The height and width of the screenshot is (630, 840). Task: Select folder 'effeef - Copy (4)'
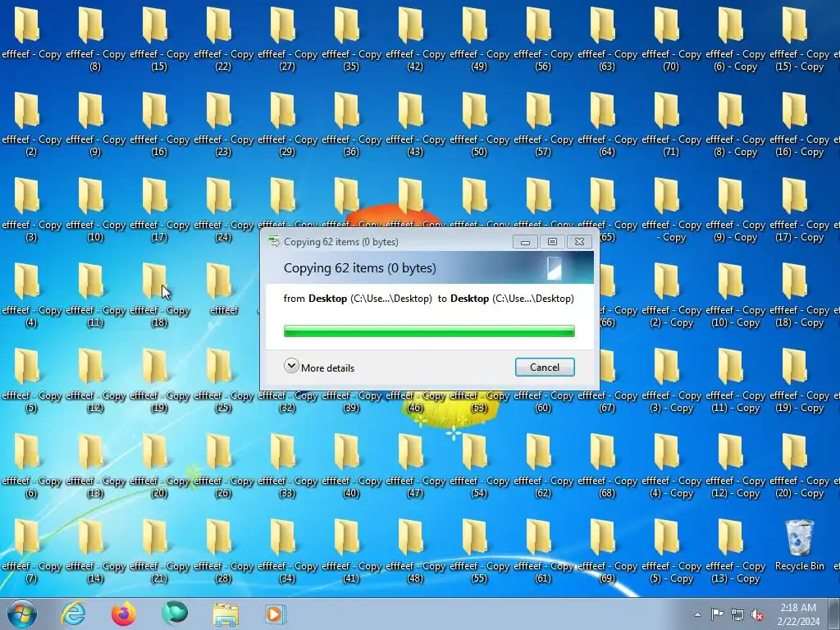click(32, 295)
